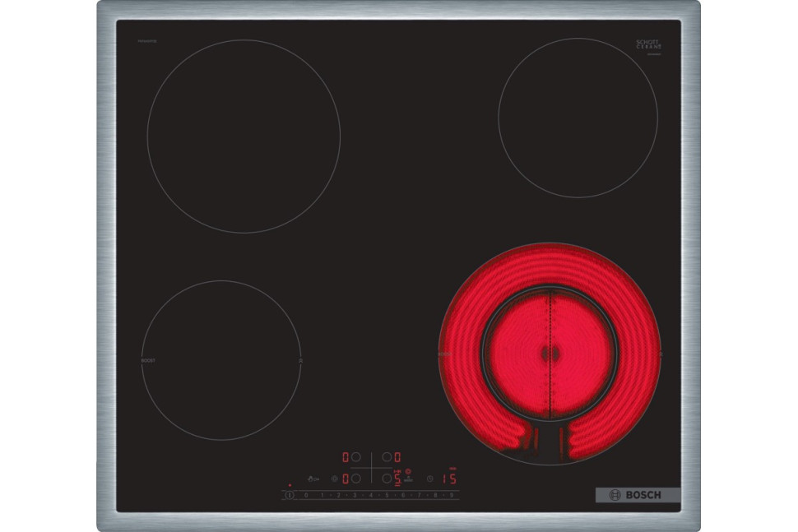Screen dimensions: 798x532
Task: Set heat level 2 on the slider
Action: pyautogui.click(x=338, y=495)
